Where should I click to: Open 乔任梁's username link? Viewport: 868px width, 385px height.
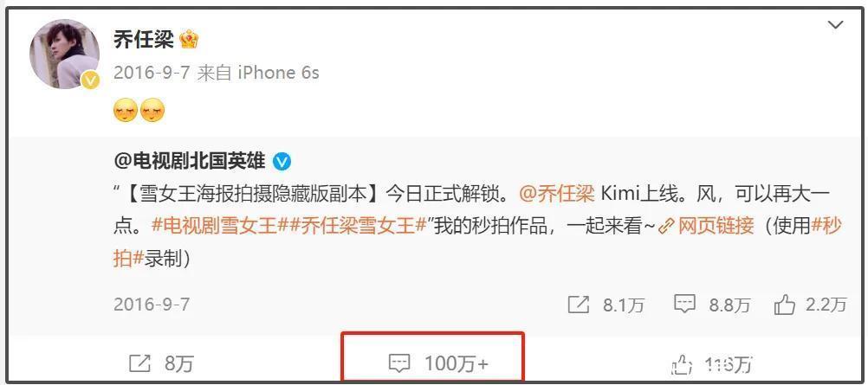(144, 39)
